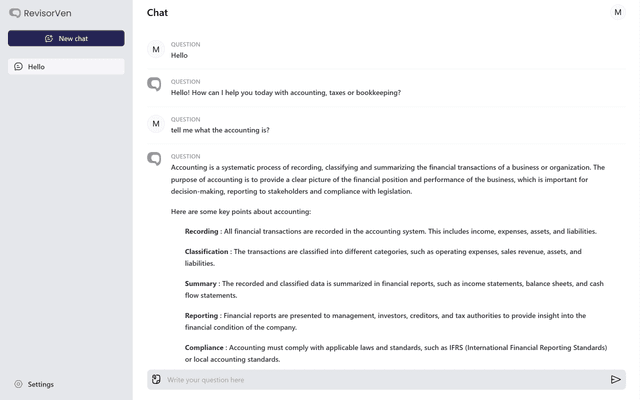This screenshot has width=640, height=400.
Task: Click the M avatar beside accounting question
Action: [155, 124]
